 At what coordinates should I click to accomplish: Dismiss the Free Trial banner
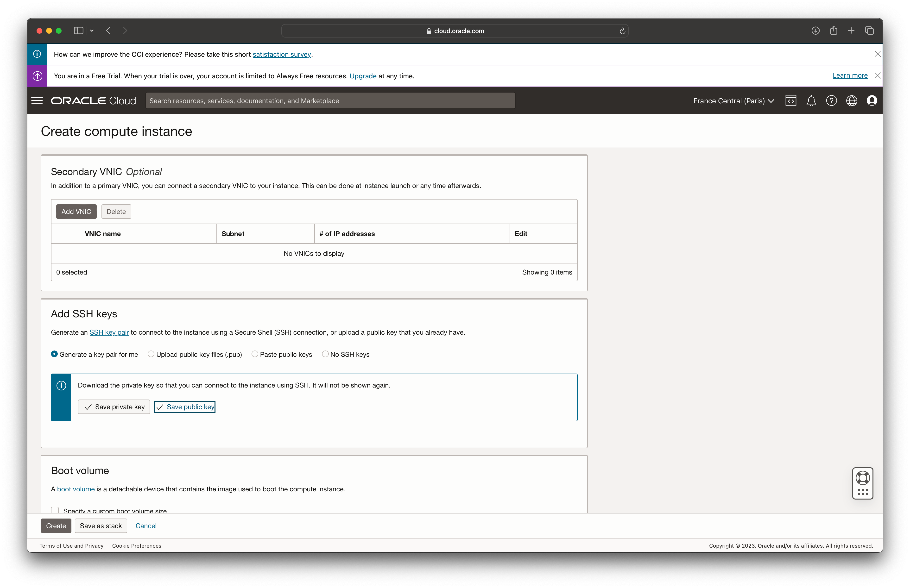(878, 75)
